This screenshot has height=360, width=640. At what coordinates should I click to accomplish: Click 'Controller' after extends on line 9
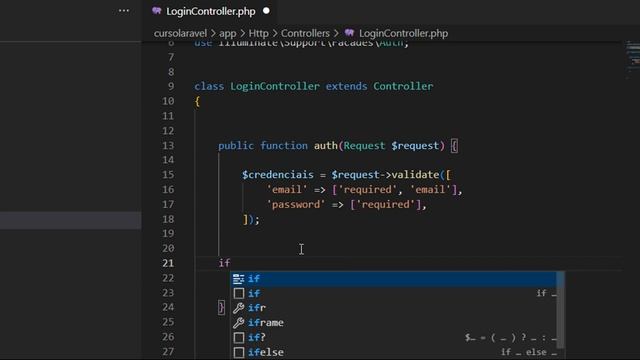(403, 87)
